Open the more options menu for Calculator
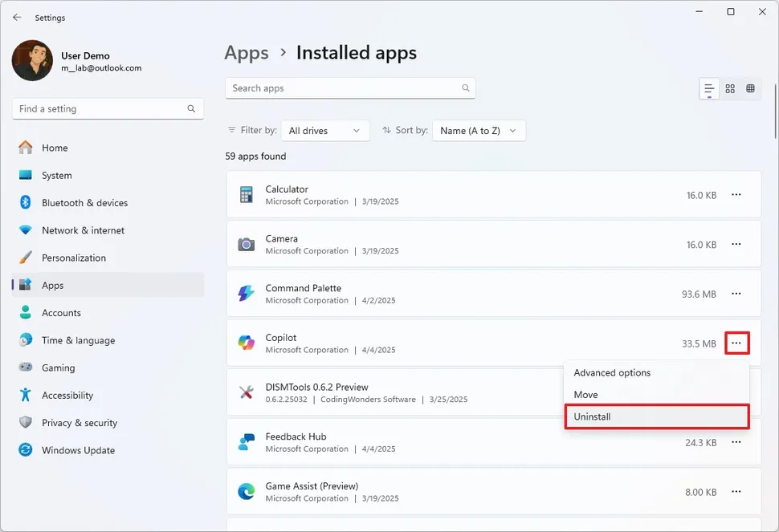Screen dimensions: 779x532 click(736, 194)
